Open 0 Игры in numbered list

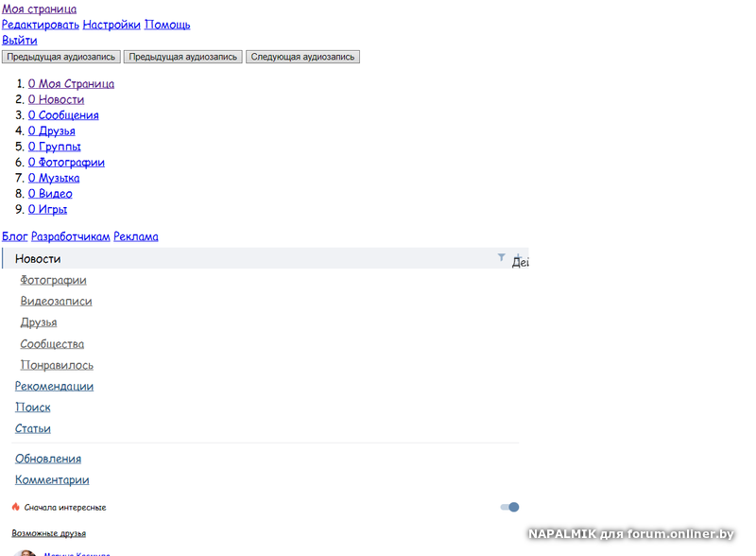pos(47,209)
